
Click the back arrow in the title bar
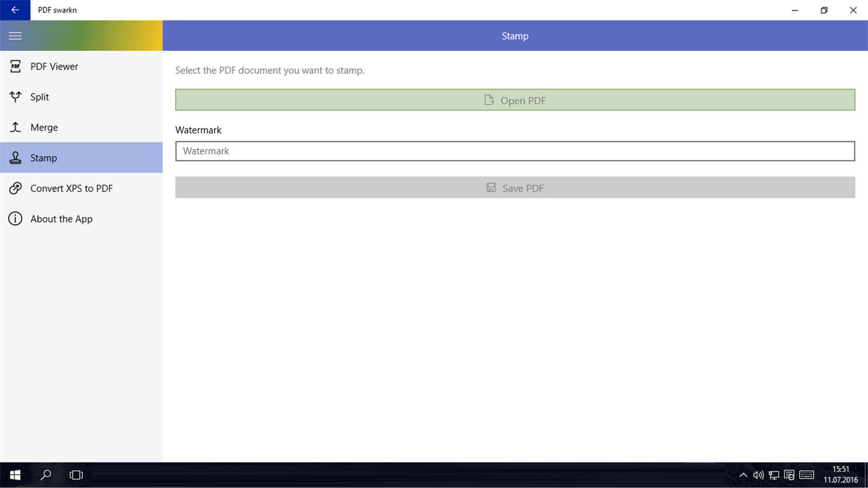(x=15, y=10)
